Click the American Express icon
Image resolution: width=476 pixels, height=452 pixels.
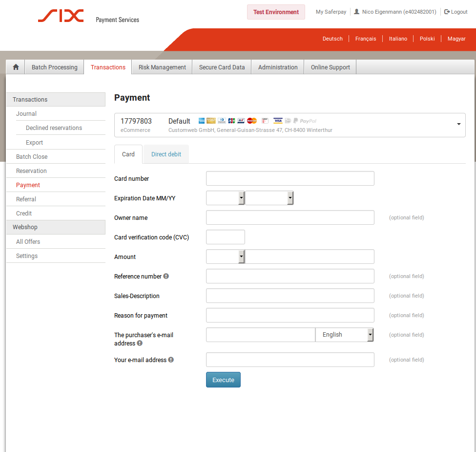[201, 121]
